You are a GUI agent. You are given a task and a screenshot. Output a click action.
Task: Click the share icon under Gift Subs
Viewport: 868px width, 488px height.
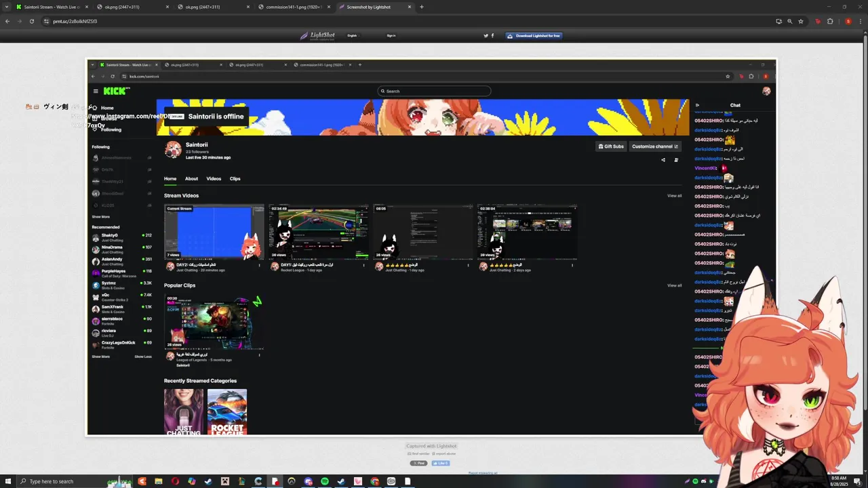[x=663, y=160]
